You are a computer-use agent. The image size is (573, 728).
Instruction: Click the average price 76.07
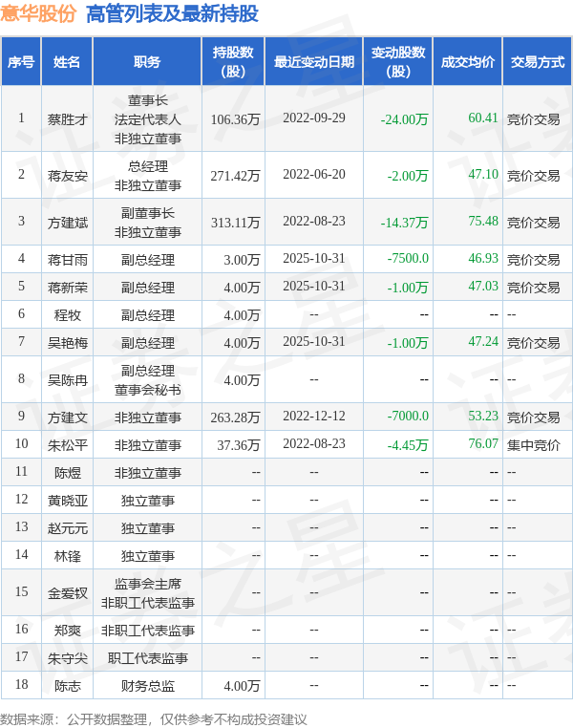click(x=483, y=444)
